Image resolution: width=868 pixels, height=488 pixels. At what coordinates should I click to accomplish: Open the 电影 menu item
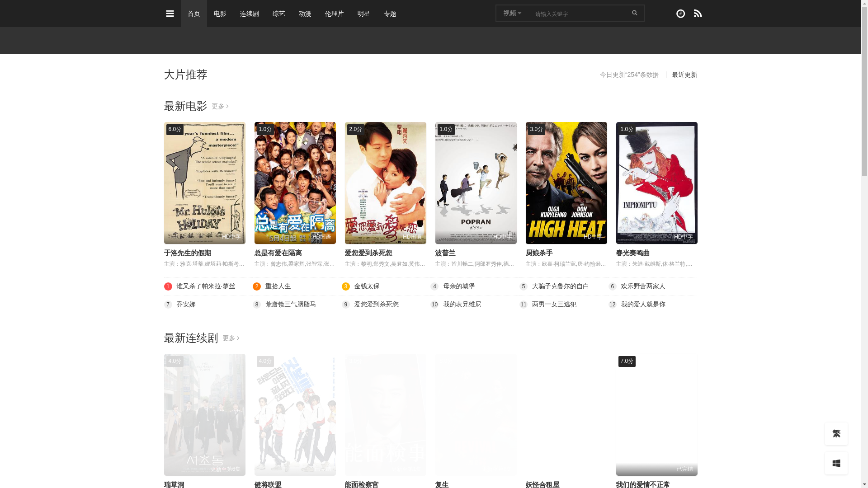[220, 14]
